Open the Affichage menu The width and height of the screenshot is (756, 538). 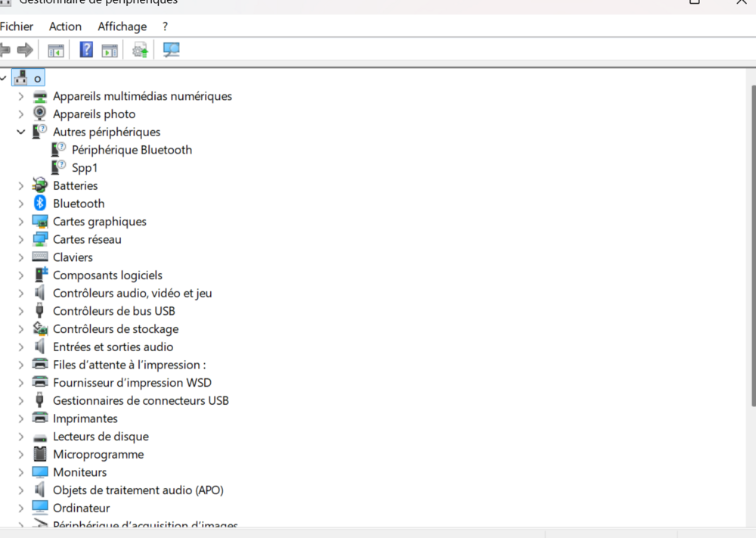coord(122,26)
